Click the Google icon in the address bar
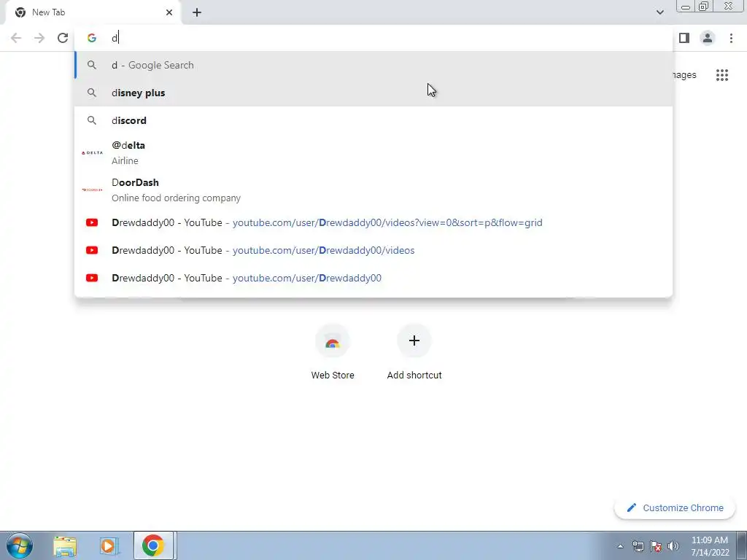 click(91, 38)
